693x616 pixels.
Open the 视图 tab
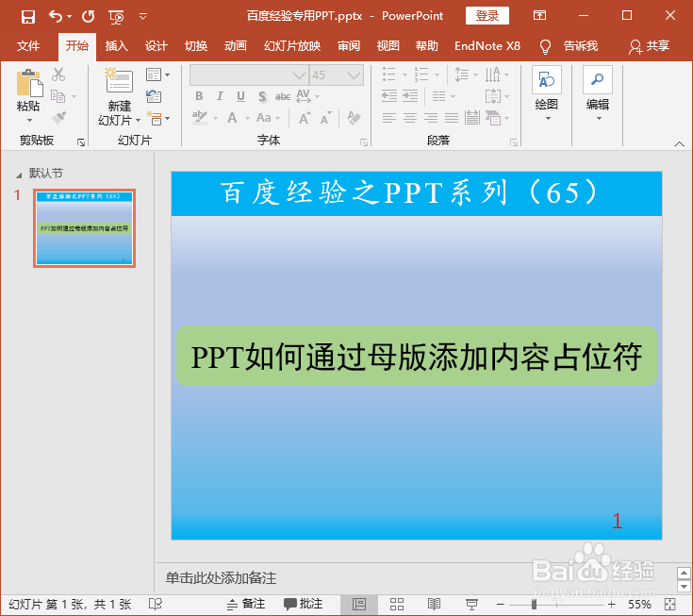coord(388,46)
